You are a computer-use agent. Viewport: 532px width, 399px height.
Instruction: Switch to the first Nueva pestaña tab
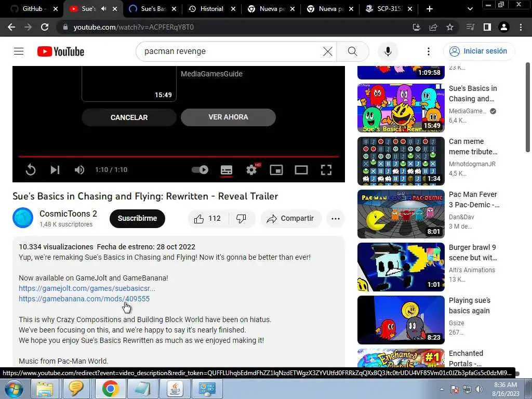tap(272, 9)
